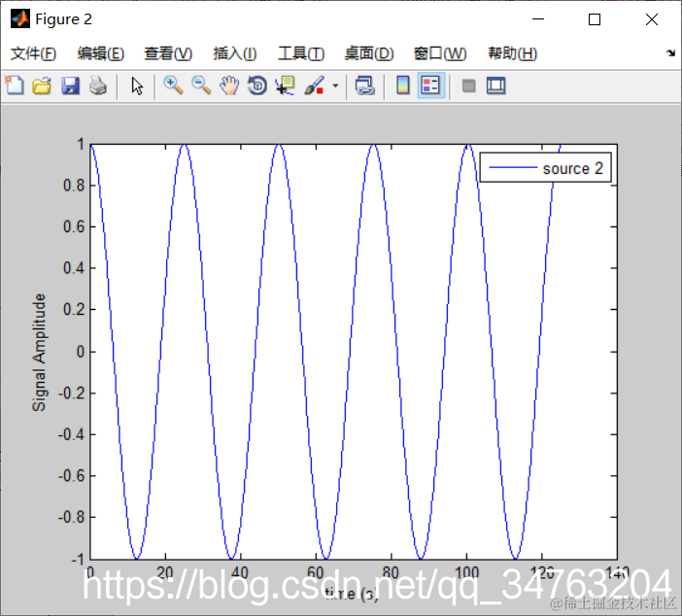Minimize the Figure 2 window
682x616 pixels.
(x=538, y=19)
